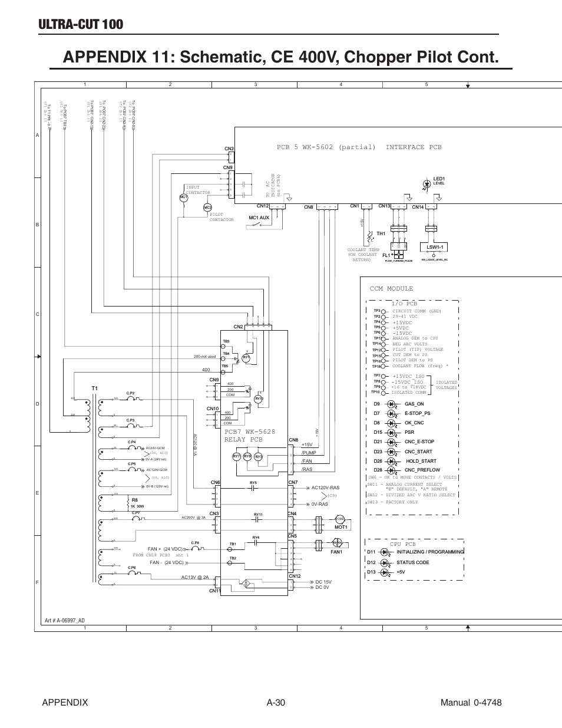Screen dimensions: 562x728
Task: Click the D23 CNC_START LED symbol
Action: click(392, 452)
